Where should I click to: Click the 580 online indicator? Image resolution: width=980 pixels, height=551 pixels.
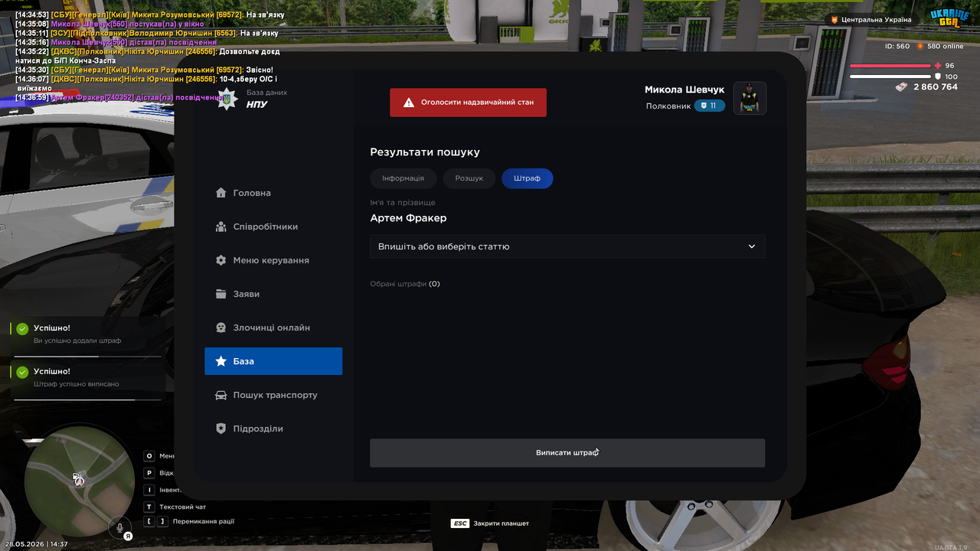[939, 47]
